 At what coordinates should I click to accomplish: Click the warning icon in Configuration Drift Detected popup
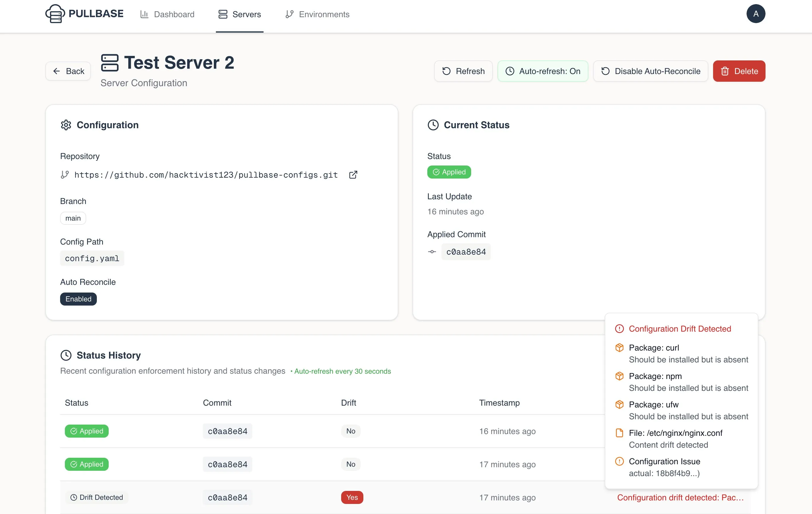[620, 328]
